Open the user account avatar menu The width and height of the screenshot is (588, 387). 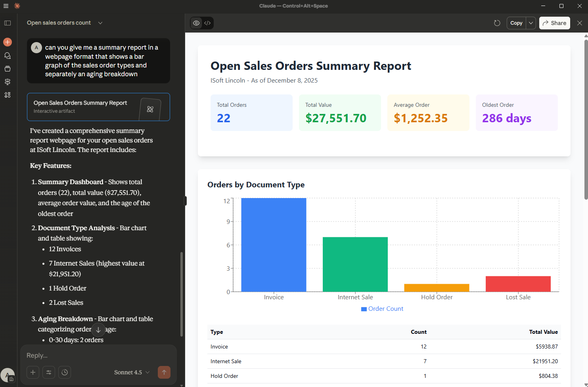click(x=8, y=375)
